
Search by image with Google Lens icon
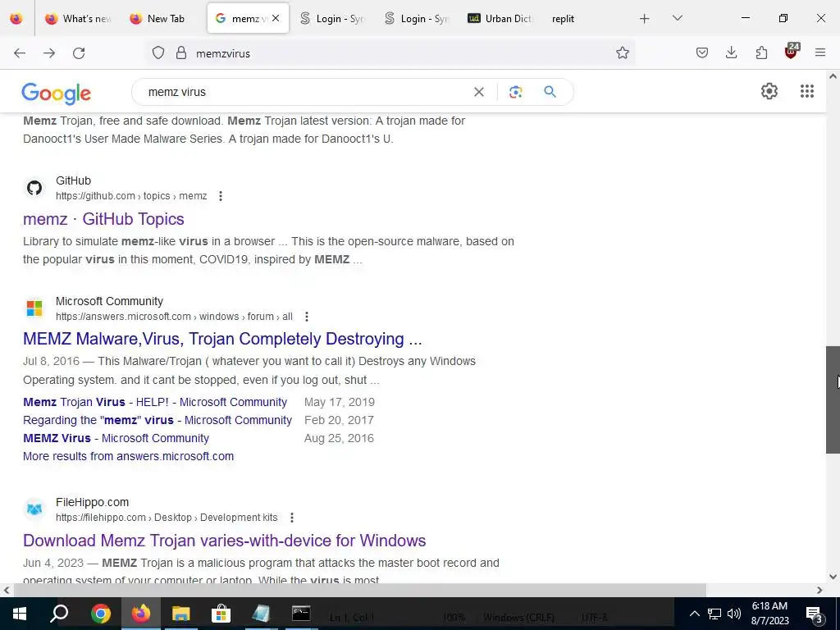pyautogui.click(x=515, y=92)
